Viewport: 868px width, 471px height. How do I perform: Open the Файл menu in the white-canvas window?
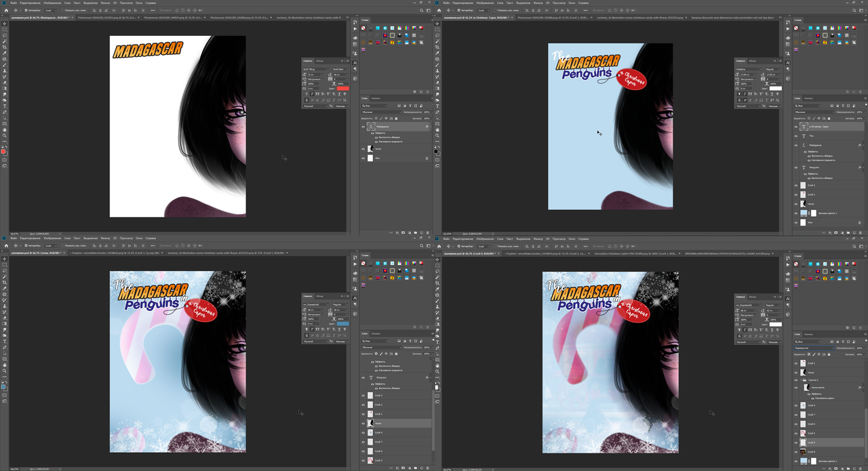coord(14,3)
